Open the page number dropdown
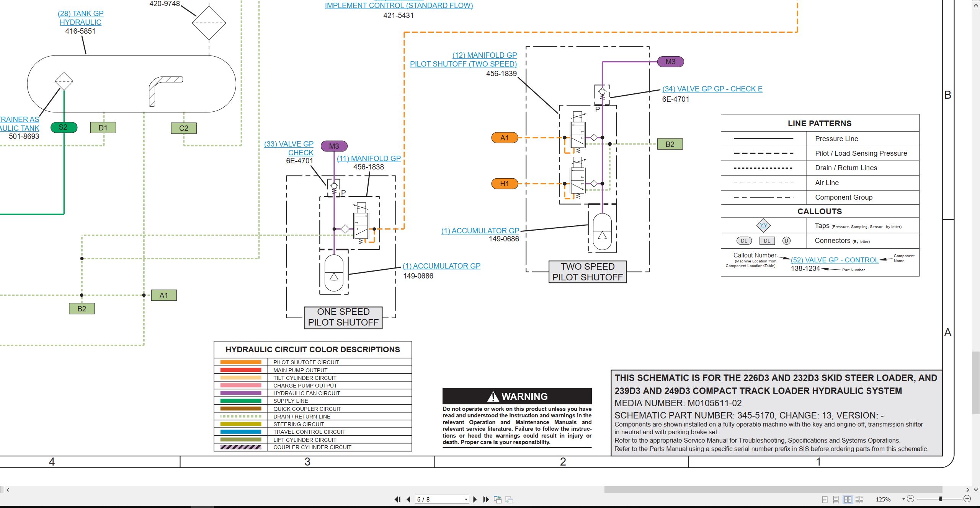Screen dimensions: 980x508 [x=466, y=499]
